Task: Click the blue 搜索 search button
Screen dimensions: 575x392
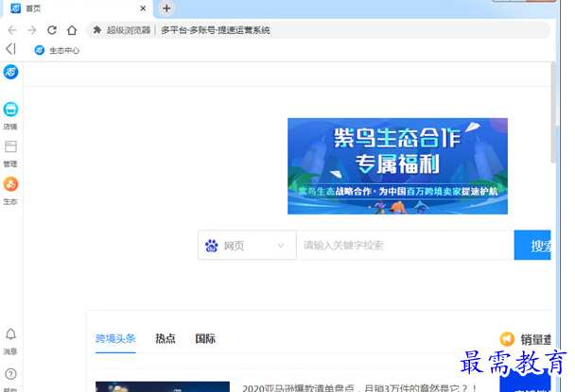Action: 532,245
